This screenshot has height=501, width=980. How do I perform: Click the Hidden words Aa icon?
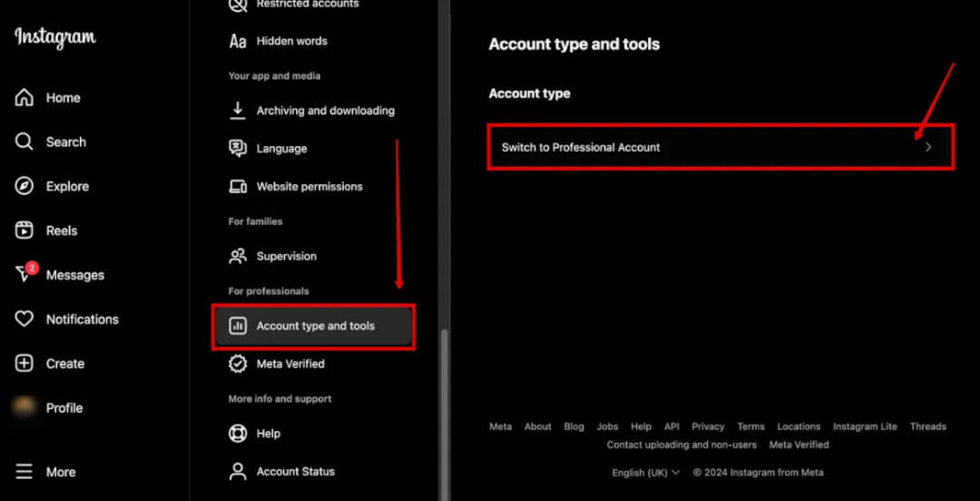pos(238,41)
